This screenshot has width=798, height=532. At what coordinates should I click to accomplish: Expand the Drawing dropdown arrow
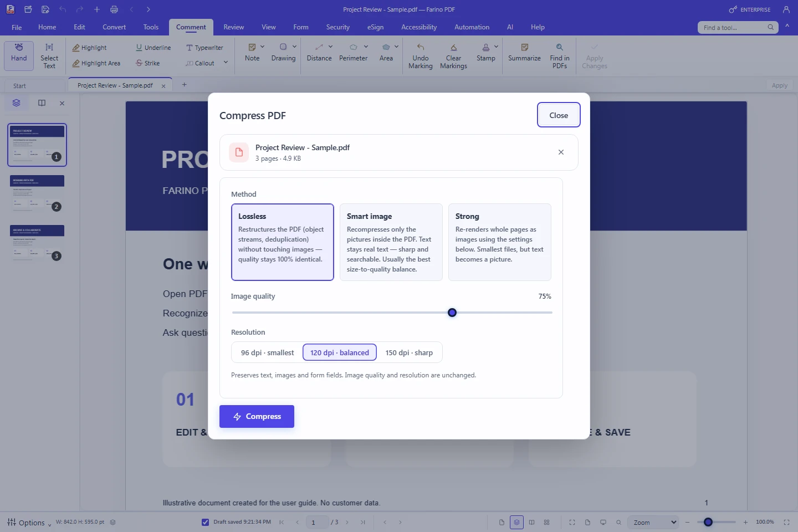295,47
